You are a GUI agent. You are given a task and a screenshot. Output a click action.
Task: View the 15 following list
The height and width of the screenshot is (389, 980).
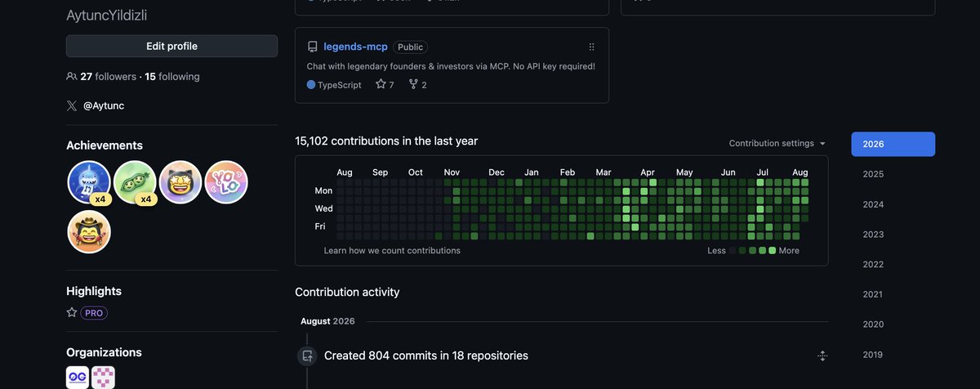click(172, 77)
